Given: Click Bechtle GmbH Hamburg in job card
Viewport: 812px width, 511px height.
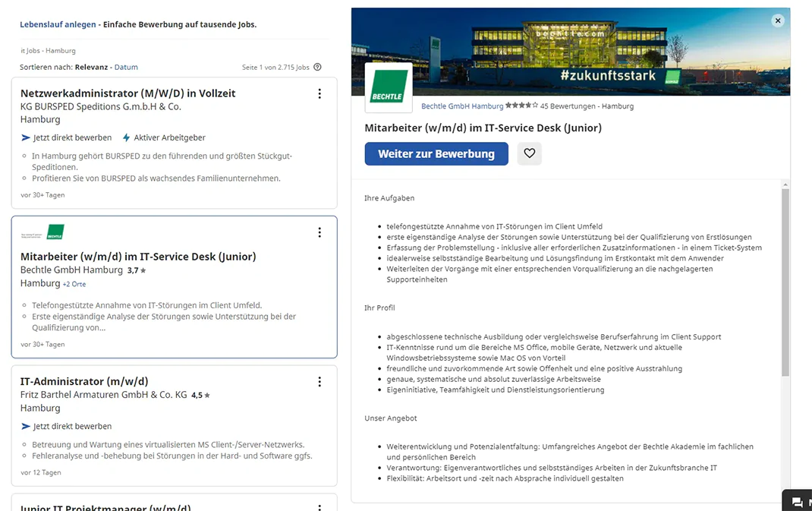Looking at the screenshot, I should (x=71, y=270).
